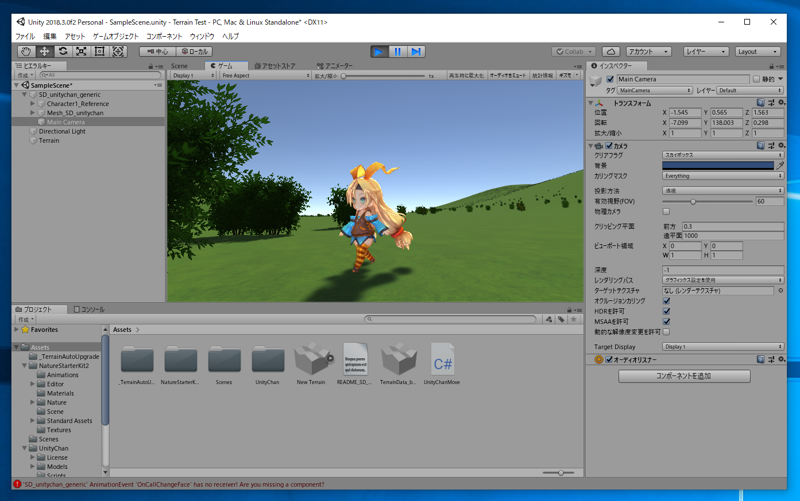Open the Culling Mask Everything dropdown

722,176
